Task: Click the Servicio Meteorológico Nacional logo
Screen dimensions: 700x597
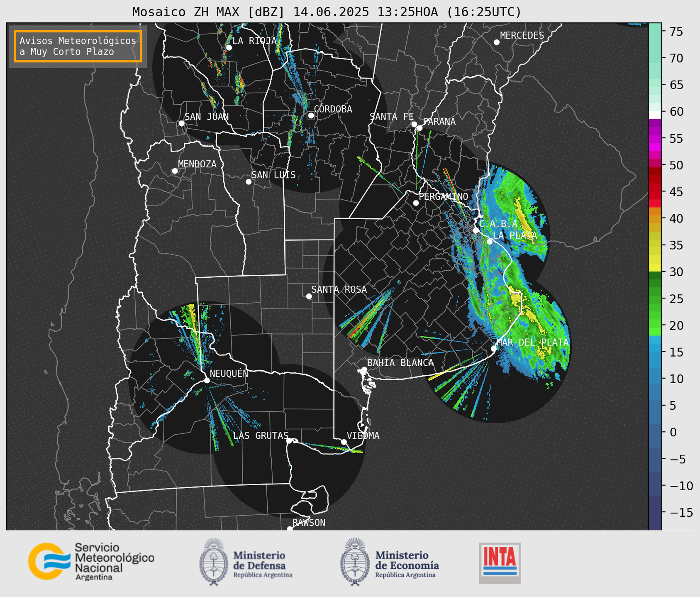Action: pyautogui.click(x=91, y=561)
